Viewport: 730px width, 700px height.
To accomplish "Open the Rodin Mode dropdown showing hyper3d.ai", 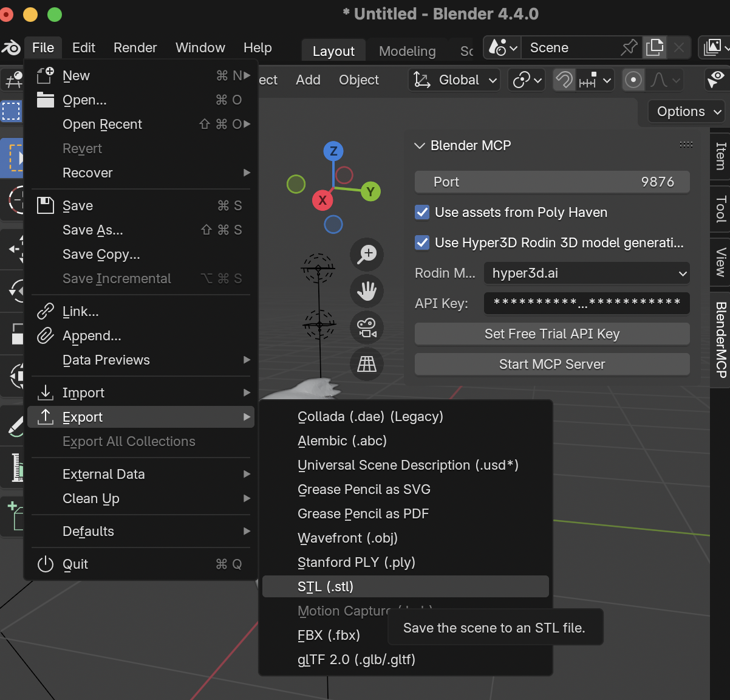I will pyautogui.click(x=585, y=273).
